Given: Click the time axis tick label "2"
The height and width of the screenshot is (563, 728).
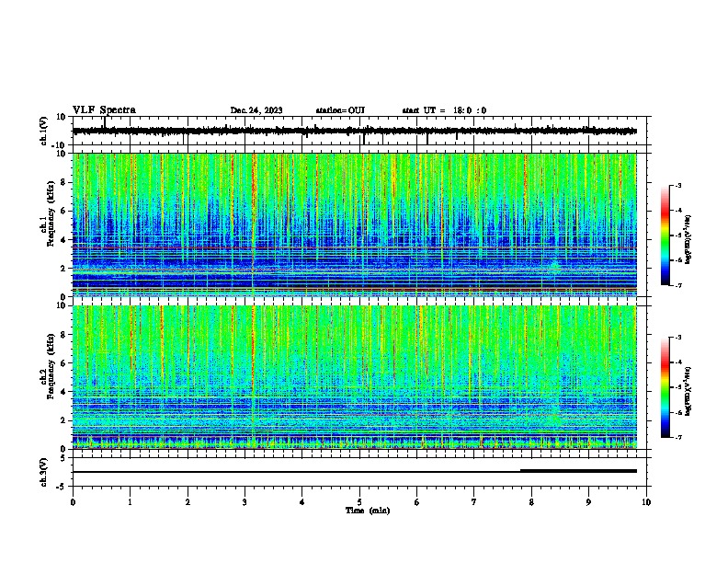Looking at the screenshot, I should point(188,502).
